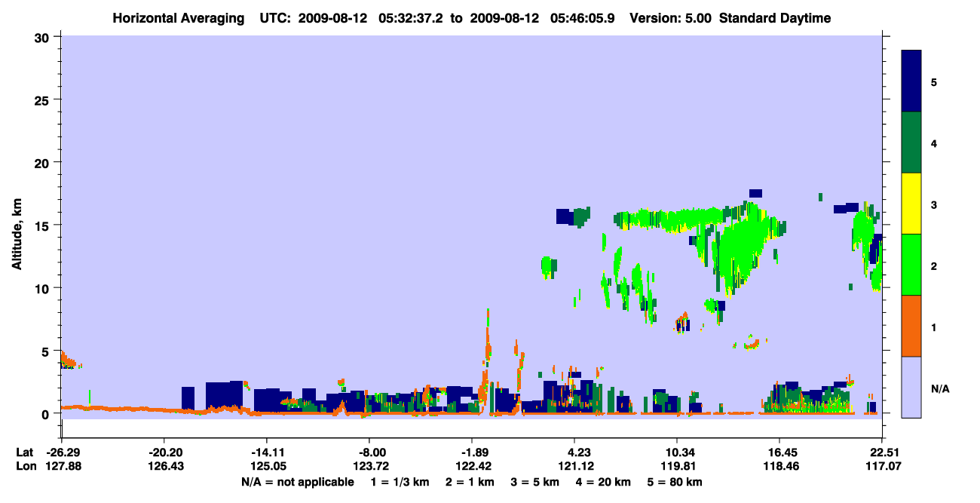Click the dark blue level 5 color swatch
The height and width of the screenshot is (503, 980).
coord(911,81)
